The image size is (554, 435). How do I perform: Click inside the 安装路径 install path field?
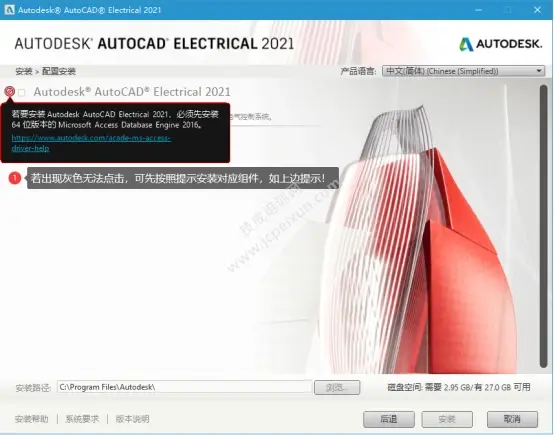click(x=184, y=387)
